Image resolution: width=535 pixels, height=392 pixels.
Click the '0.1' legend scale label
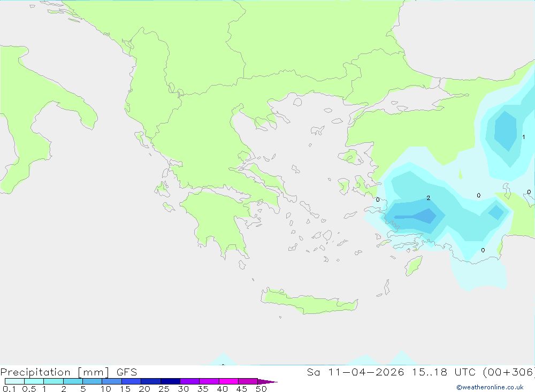click(x=9, y=389)
